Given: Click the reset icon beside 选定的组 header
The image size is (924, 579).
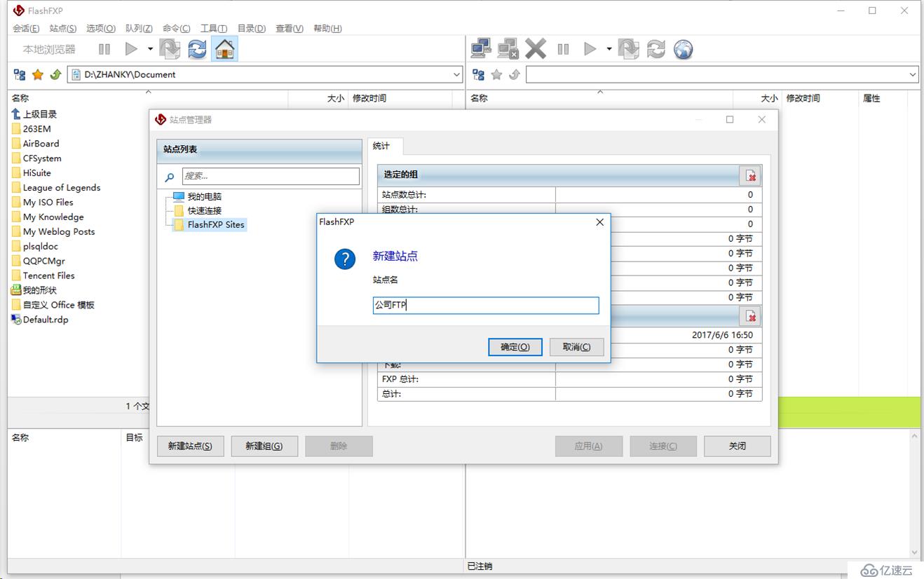Looking at the screenshot, I should (x=750, y=175).
